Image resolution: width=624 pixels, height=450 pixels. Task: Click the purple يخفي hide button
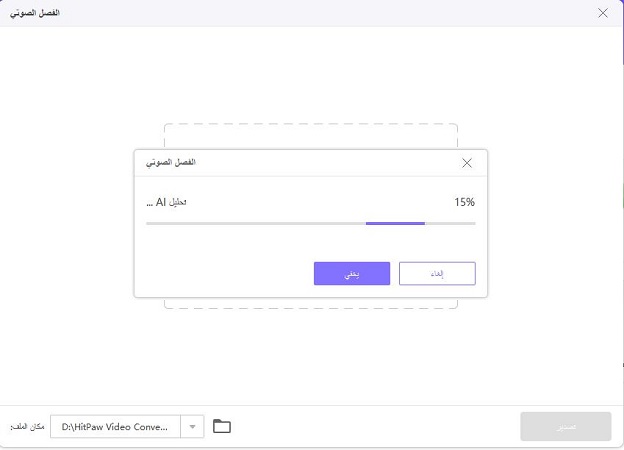pyautogui.click(x=351, y=274)
